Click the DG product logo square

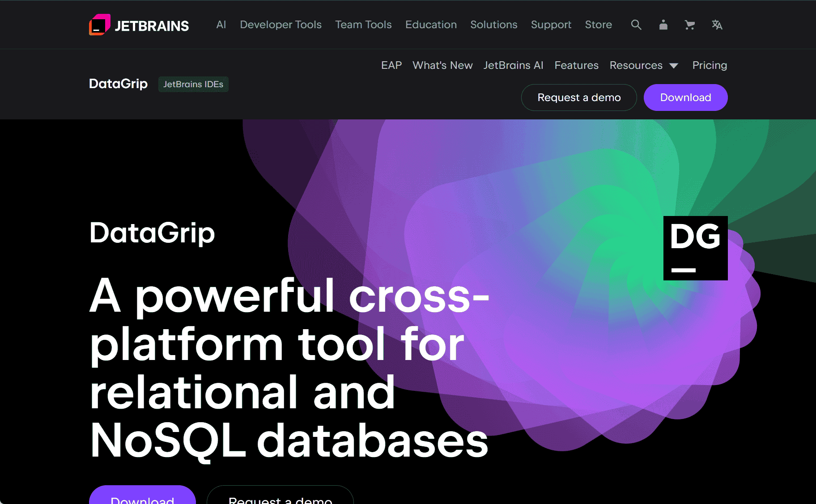tap(695, 249)
